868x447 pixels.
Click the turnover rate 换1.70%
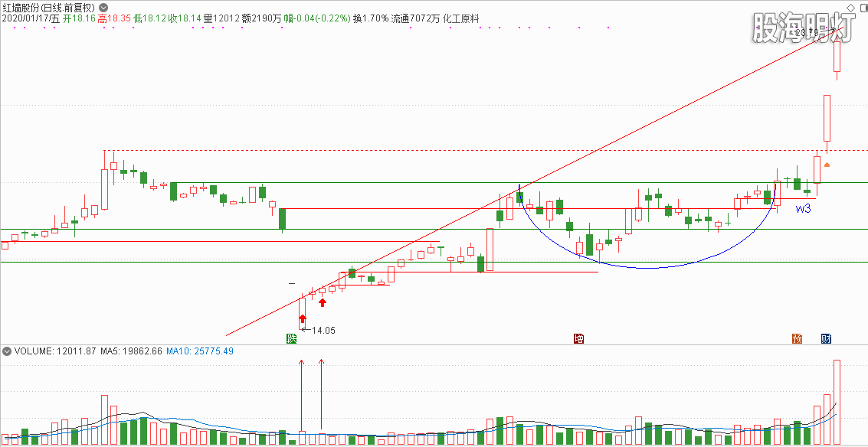pyautogui.click(x=371, y=18)
